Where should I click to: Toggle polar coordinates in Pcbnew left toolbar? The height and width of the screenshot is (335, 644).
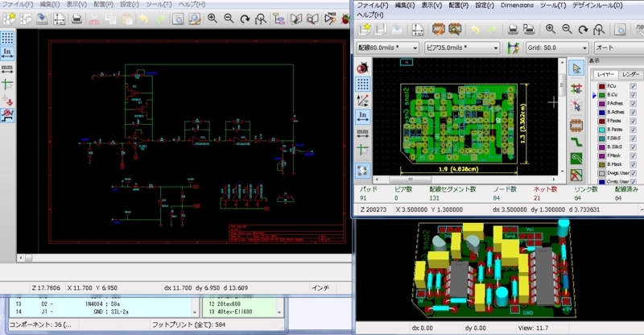pyautogui.click(x=362, y=101)
